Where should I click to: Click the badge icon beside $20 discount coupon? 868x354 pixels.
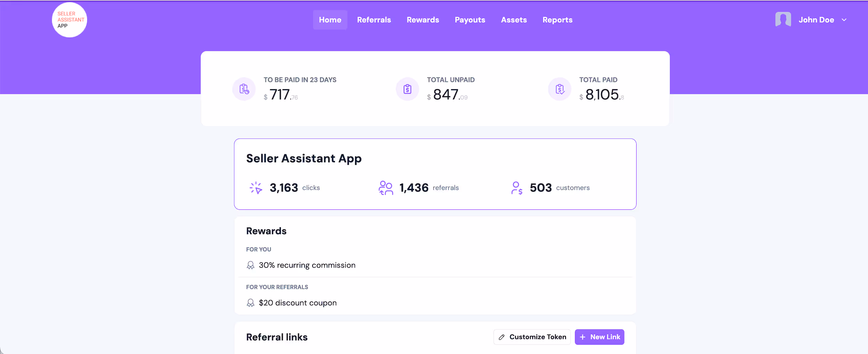[x=250, y=303]
